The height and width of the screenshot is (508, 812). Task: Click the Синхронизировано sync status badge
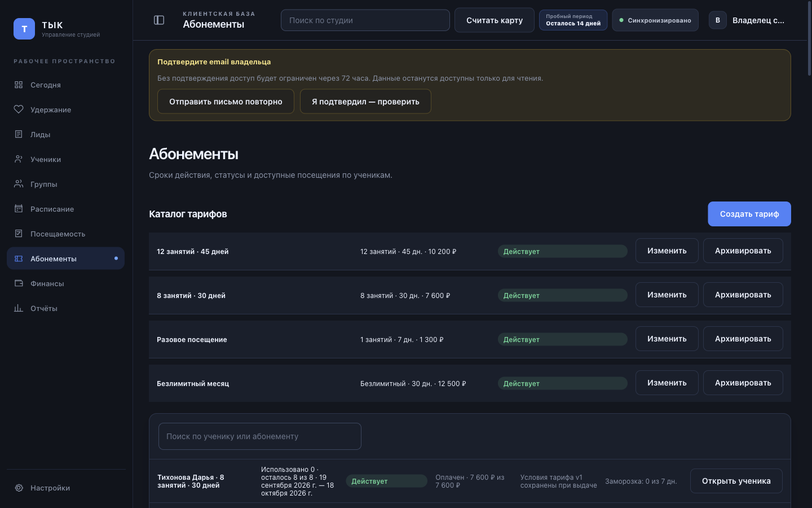(655, 20)
